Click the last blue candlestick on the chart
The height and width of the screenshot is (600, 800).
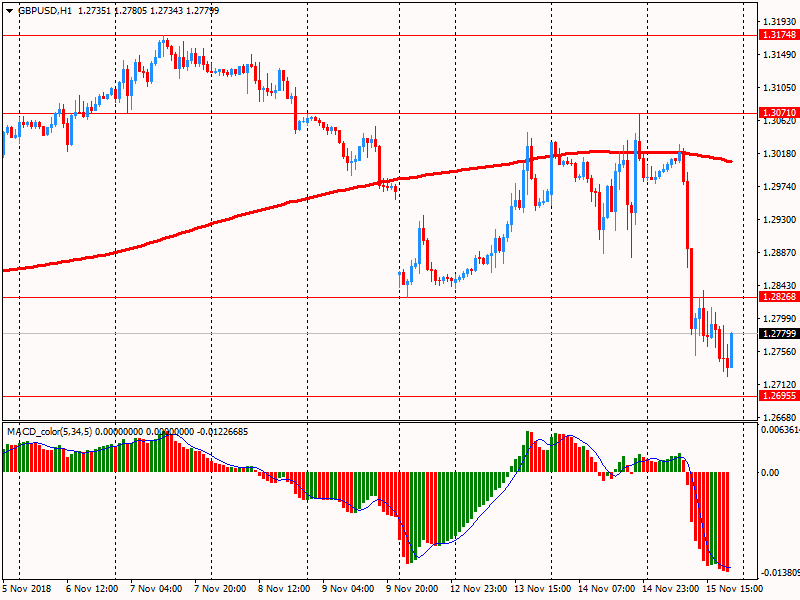click(x=732, y=350)
